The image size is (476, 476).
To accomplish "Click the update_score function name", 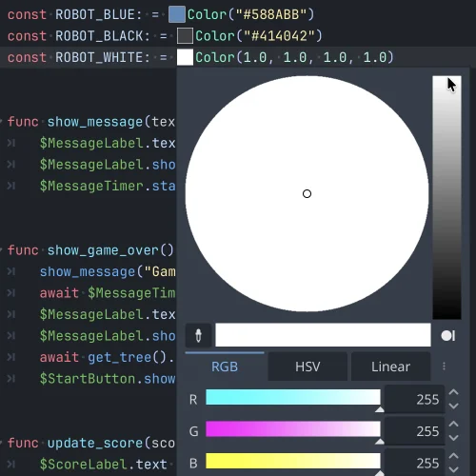I will 95,443.
